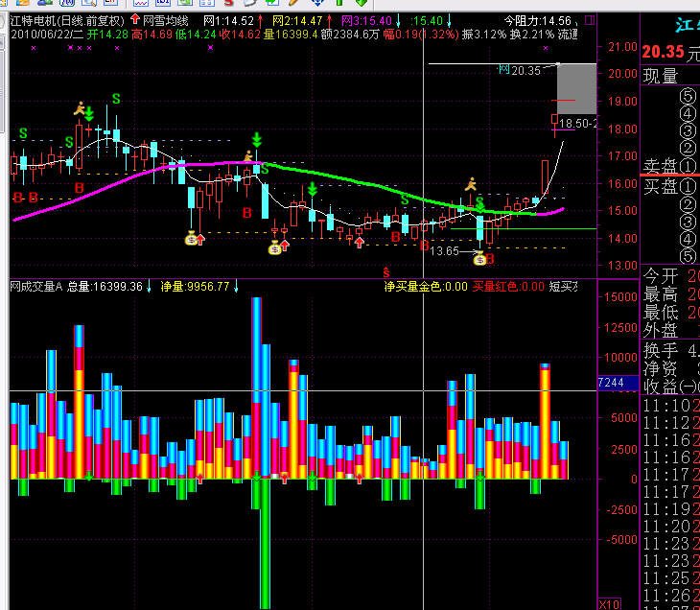Screen dimensions: 700x610
Task: Click the 11:19 trade tick row
Action: (x=670, y=509)
